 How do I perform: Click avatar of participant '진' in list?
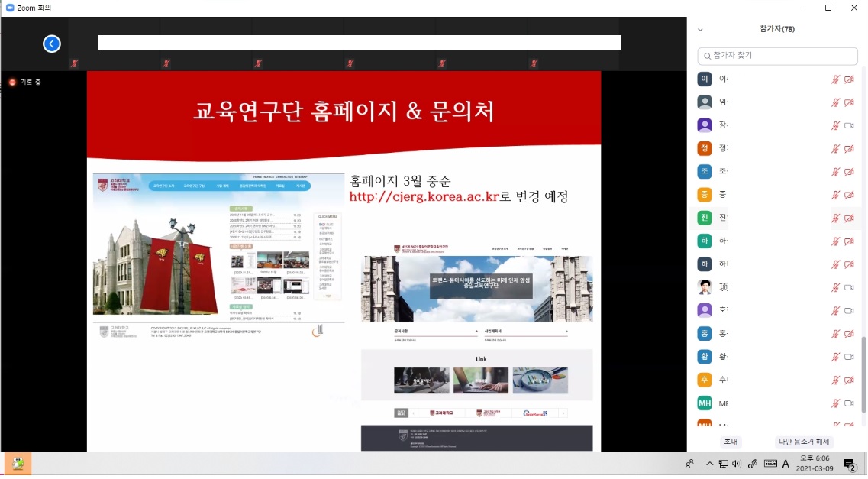click(705, 218)
